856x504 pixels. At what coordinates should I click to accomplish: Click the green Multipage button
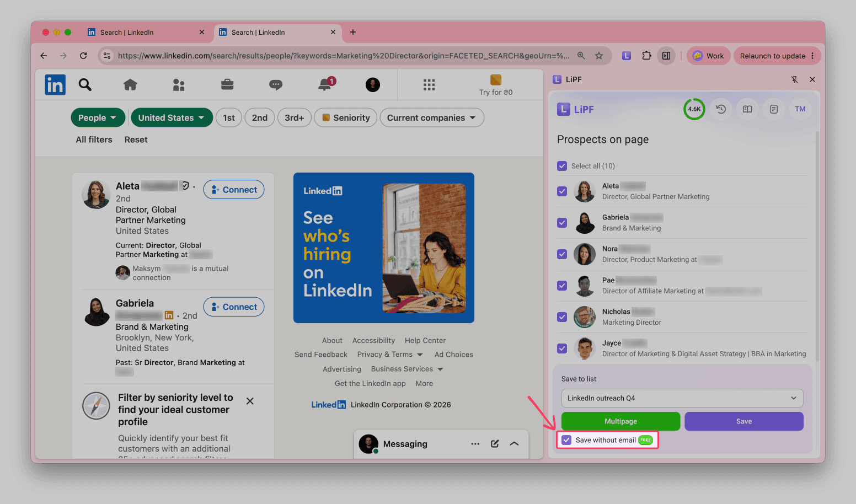pyautogui.click(x=620, y=421)
